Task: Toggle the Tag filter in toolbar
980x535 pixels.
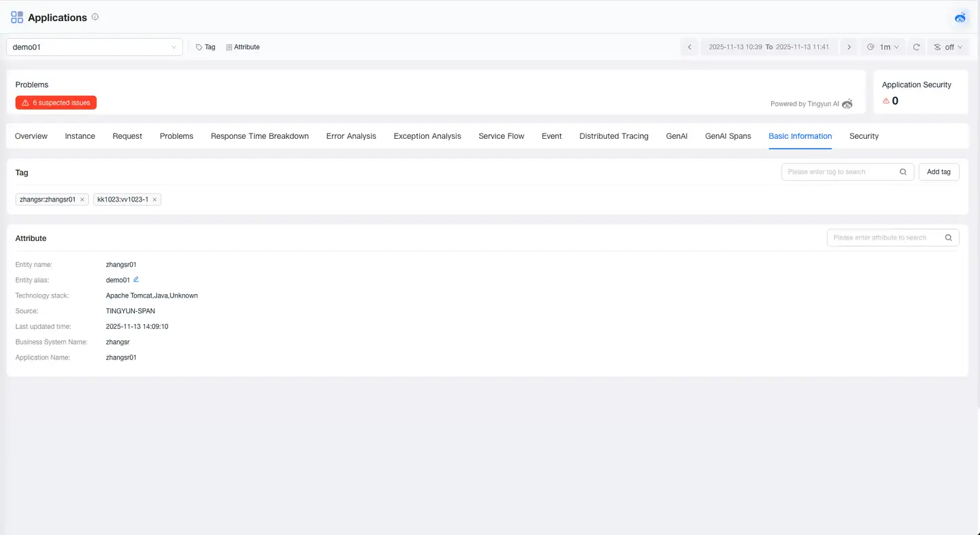Action: coord(206,47)
